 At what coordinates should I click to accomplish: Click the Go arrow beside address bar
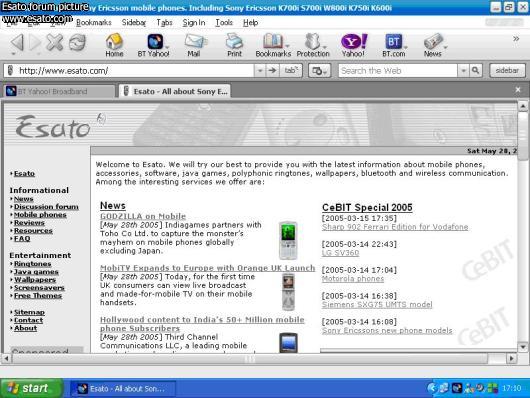click(272, 71)
